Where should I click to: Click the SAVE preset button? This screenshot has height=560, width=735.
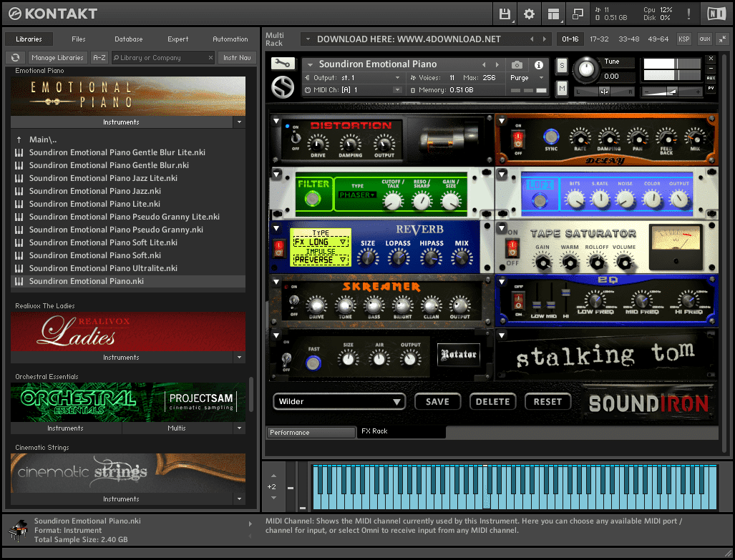(437, 402)
